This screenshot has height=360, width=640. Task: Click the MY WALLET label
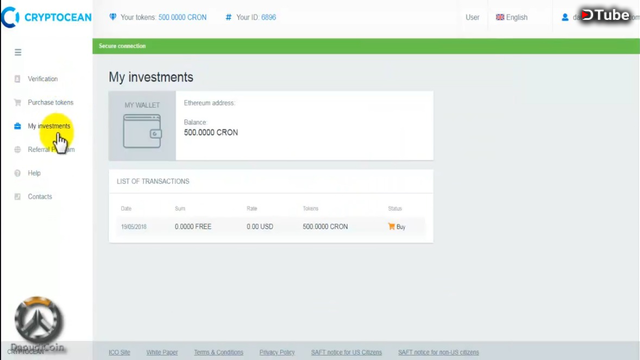point(142,105)
